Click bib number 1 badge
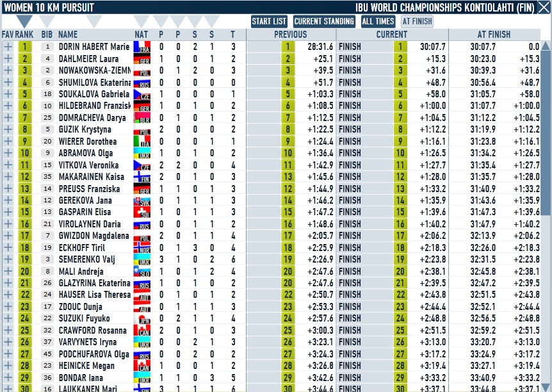Viewport: 552px width, 392px height. click(47, 47)
